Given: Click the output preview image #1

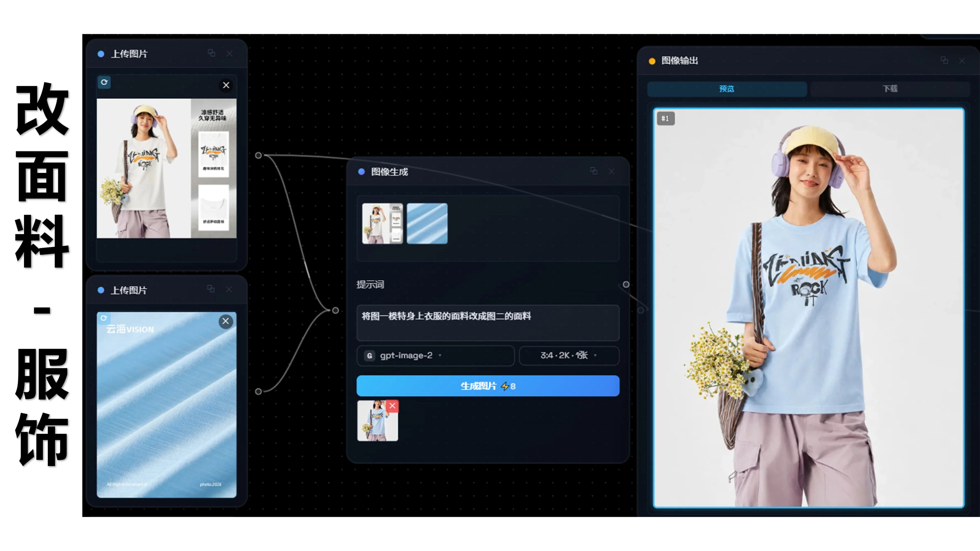Looking at the screenshot, I should tap(809, 308).
